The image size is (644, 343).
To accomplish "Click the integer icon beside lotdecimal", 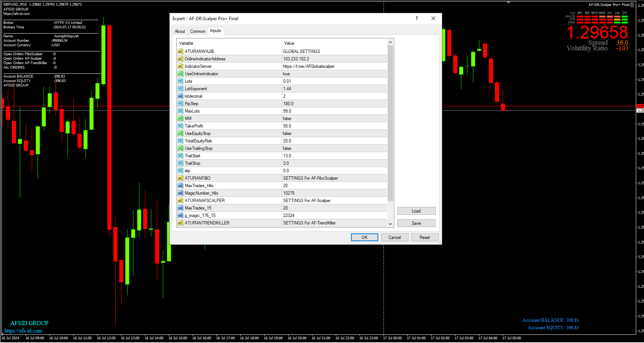I will [x=180, y=96].
